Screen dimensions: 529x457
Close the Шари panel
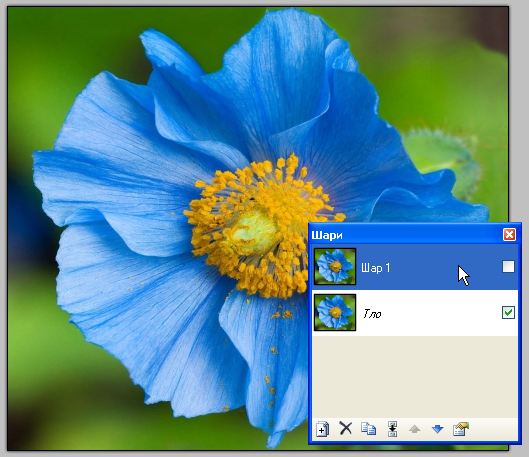509,235
